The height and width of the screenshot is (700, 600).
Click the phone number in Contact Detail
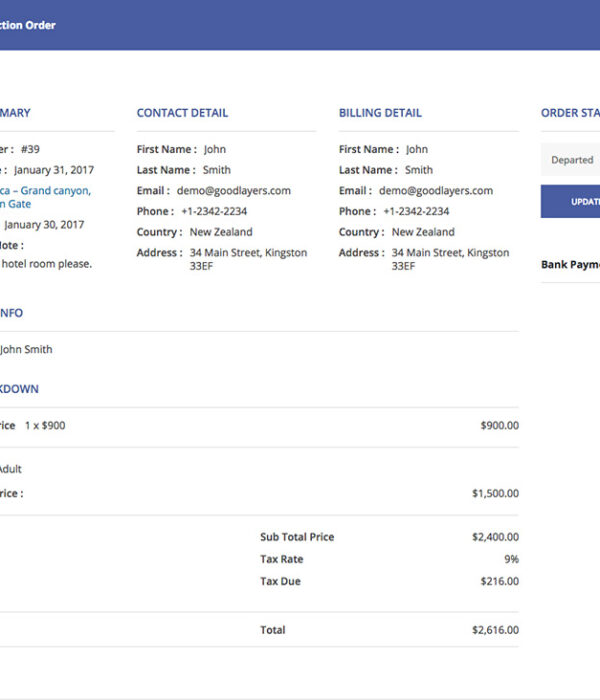coord(214,212)
